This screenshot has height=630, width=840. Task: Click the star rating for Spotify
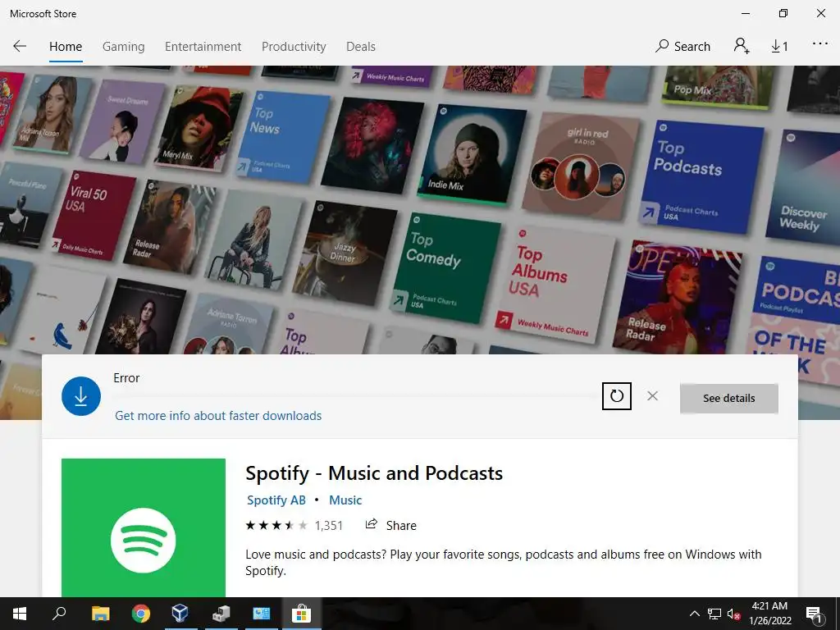[x=276, y=526]
